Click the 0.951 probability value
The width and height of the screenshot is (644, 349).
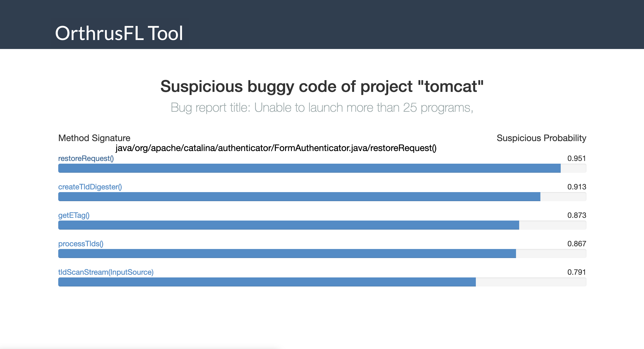(577, 158)
